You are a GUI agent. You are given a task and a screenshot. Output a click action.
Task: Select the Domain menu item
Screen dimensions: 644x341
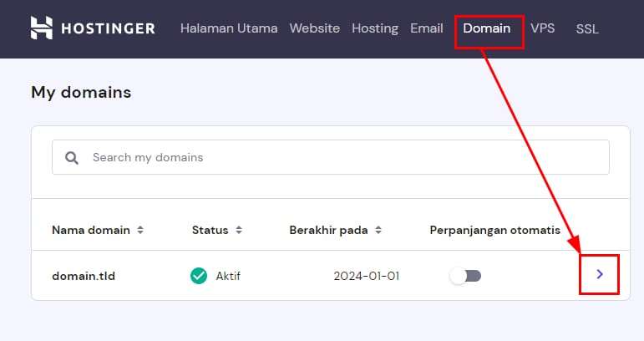487,28
